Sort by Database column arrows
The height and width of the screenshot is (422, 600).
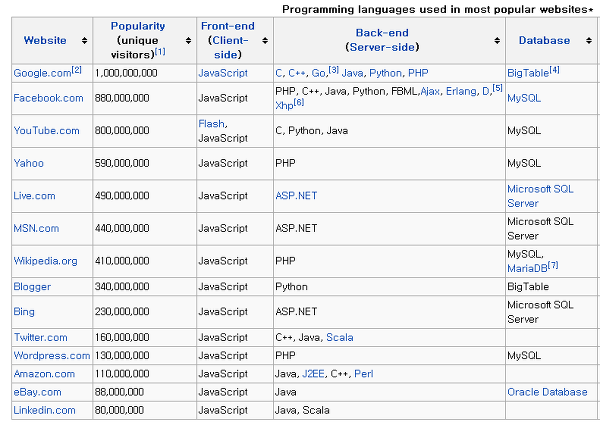589,41
